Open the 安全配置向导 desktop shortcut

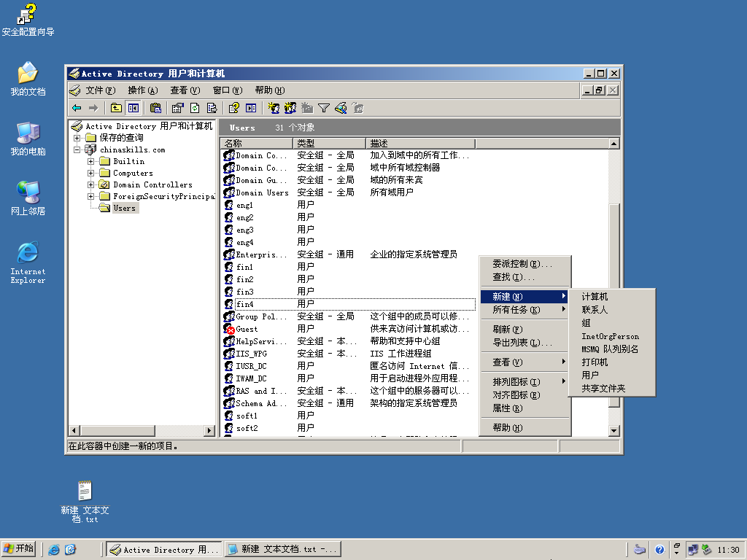click(x=28, y=20)
